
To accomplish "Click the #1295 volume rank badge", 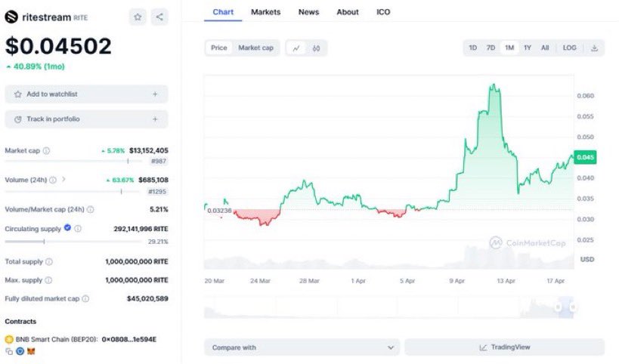I will click(157, 192).
